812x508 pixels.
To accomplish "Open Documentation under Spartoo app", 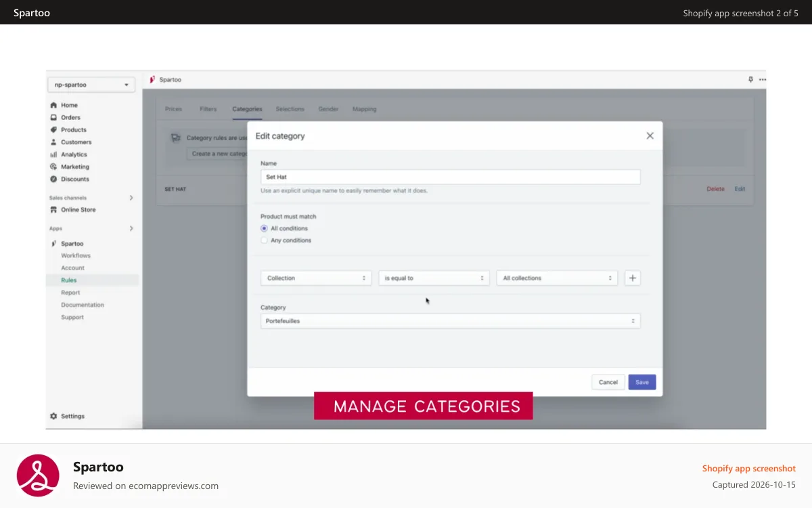I will 83,305.
